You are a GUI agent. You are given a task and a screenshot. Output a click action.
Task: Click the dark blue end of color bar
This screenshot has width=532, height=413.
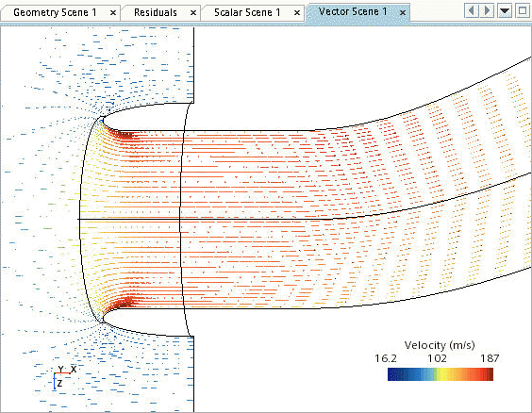pos(392,374)
